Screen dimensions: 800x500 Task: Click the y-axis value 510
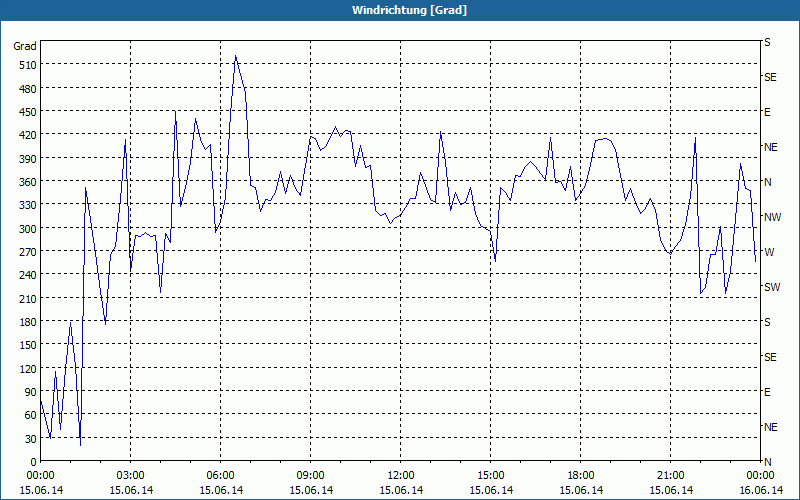pos(28,65)
